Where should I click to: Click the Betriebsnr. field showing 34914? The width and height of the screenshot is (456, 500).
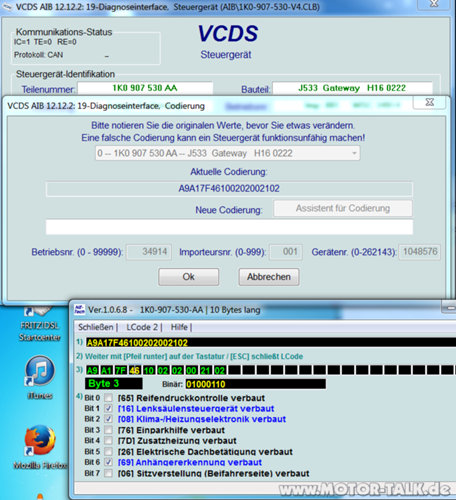tap(149, 252)
